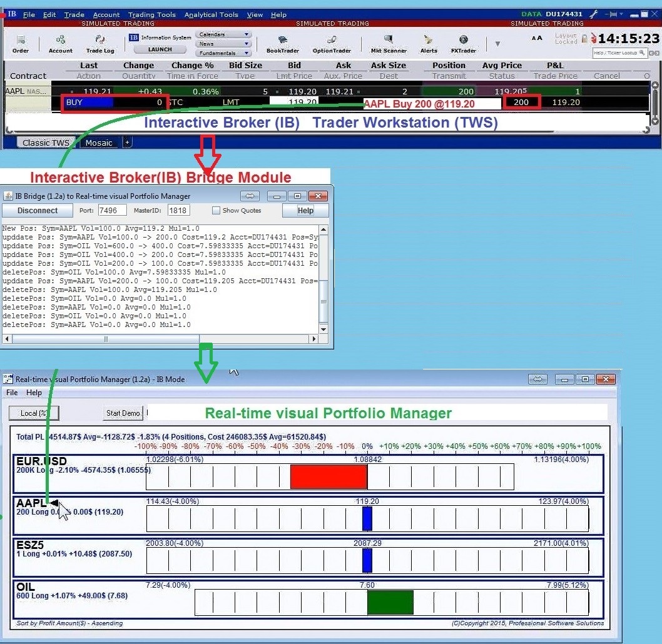Launch BookTrader from the toolbar
662x644 pixels.
[282, 44]
